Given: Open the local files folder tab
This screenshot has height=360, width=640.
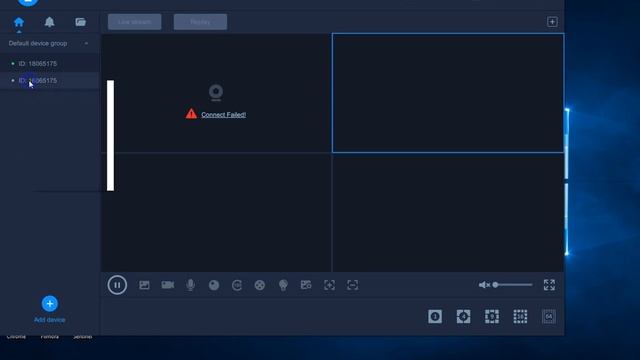Looking at the screenshot, I should point(80,22).
